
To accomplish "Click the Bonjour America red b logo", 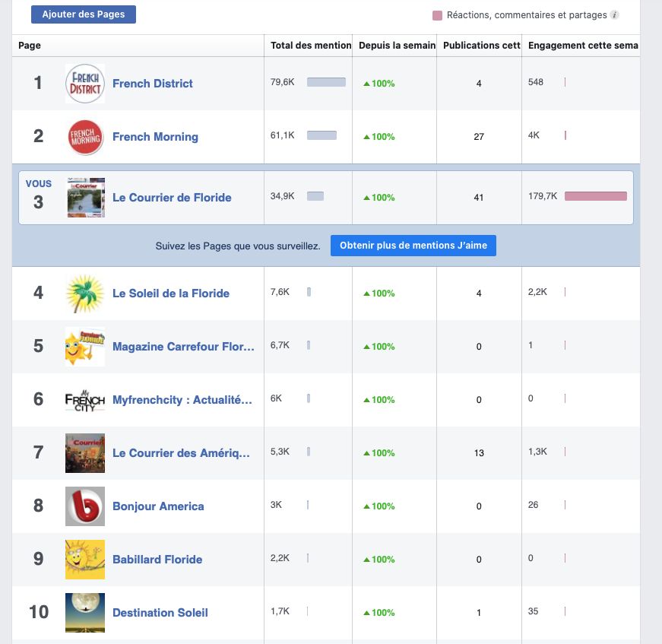I will (x=85, y=506).
